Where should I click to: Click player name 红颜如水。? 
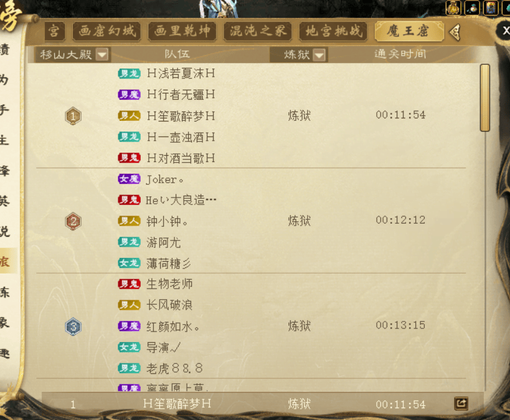[173, 327]
